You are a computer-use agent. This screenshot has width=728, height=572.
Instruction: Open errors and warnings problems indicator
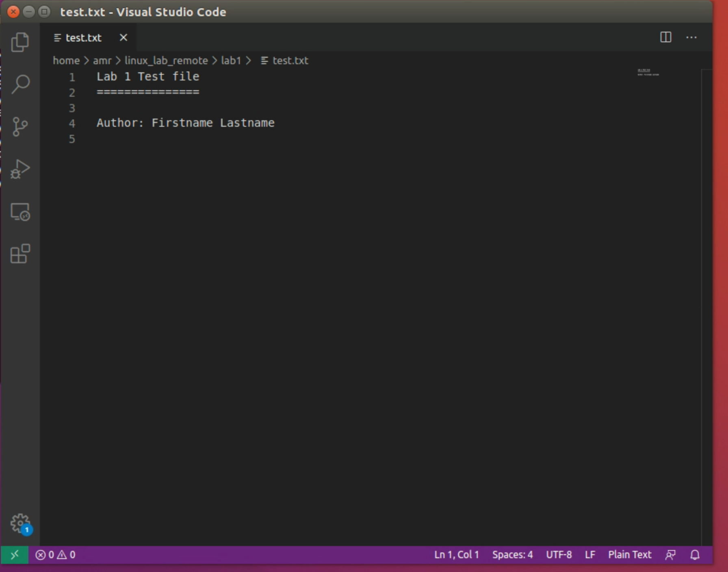(55, 555)
